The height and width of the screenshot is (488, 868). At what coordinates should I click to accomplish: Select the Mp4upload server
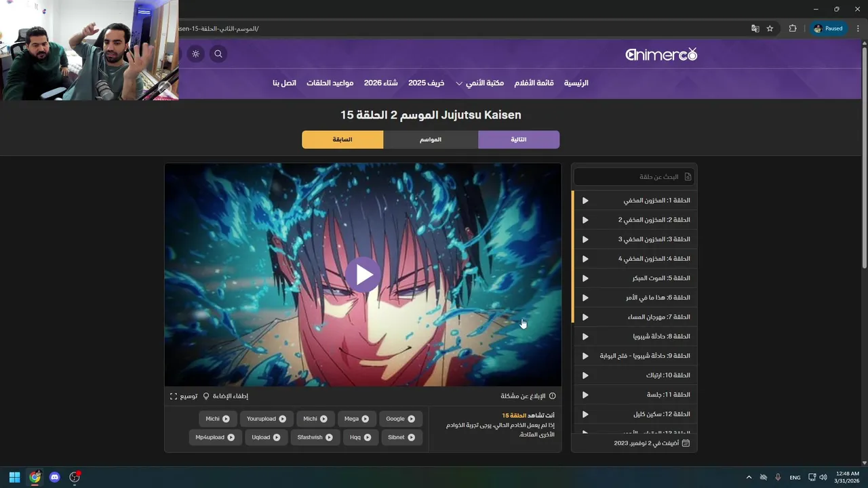(x=215, y=437)
